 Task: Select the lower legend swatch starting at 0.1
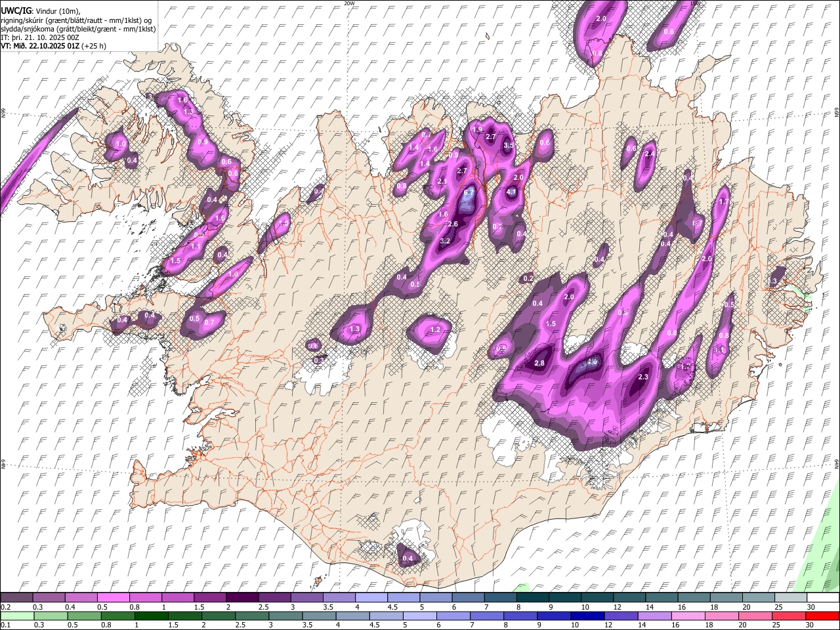(17, 616)
